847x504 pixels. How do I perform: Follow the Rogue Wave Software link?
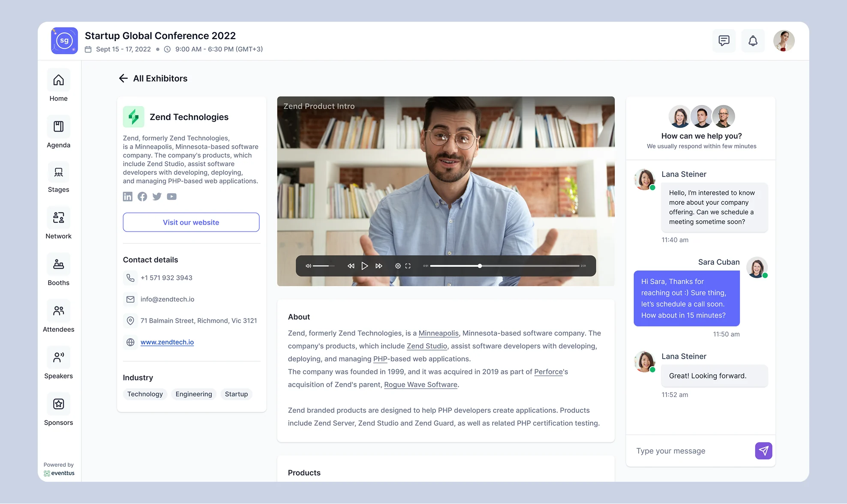tap(420, 384)
